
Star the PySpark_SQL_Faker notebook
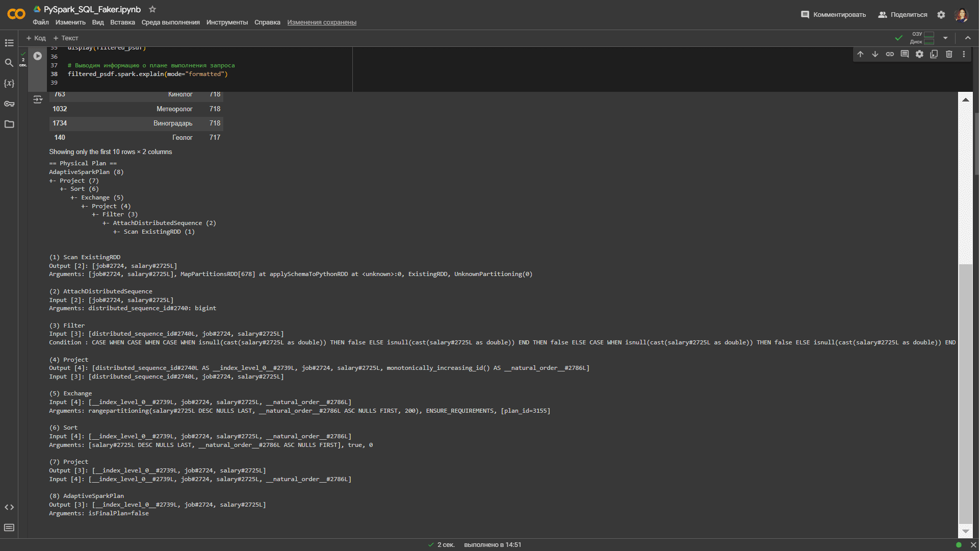point(152,9)
